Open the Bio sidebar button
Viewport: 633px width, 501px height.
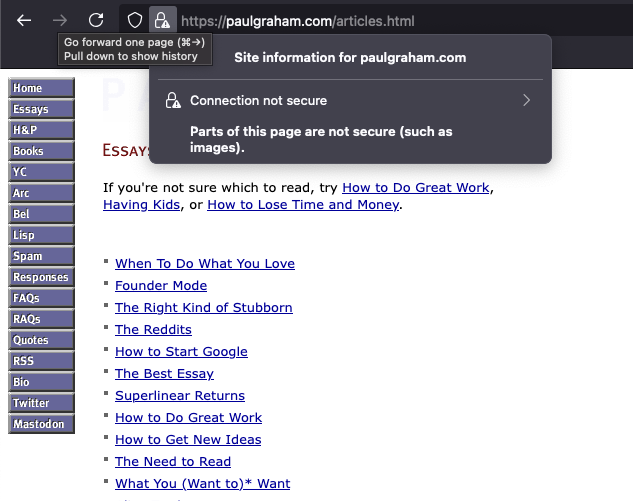coord(41,382)
